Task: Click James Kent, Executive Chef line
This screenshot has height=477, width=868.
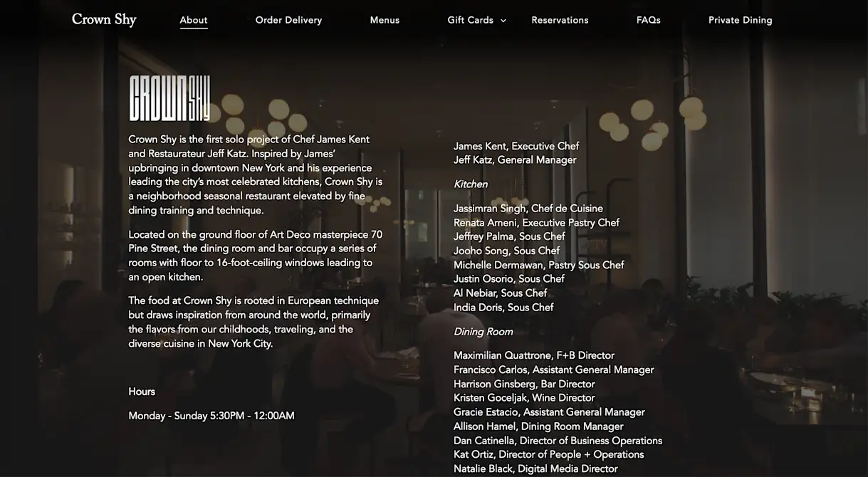Action: click(x=516, y=146)
